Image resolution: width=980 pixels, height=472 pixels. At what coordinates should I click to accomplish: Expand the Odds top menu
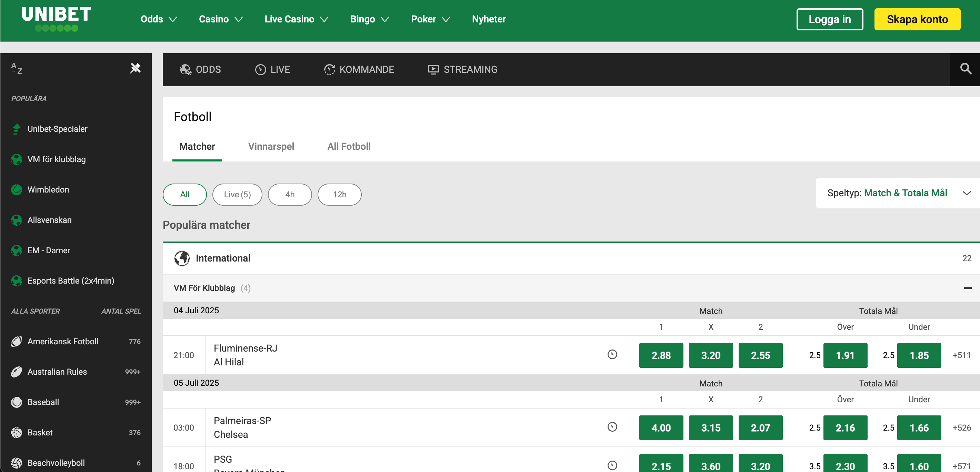point(159,19)
